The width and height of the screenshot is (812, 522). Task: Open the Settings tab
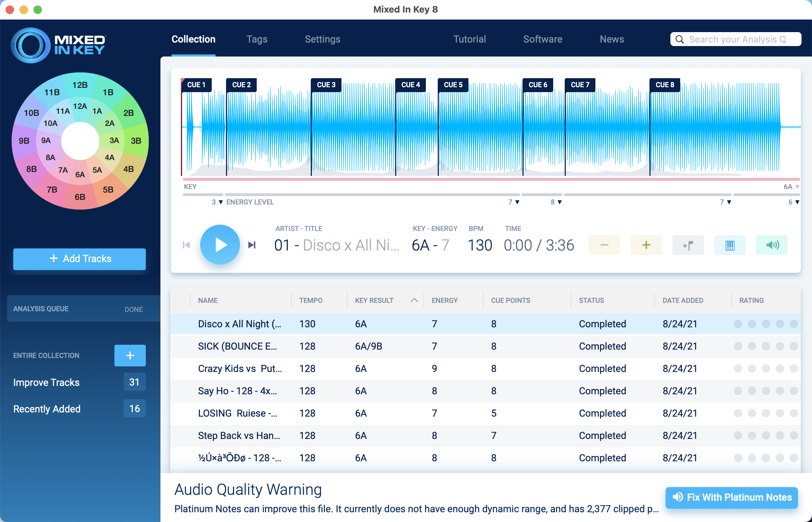[322, 39]
